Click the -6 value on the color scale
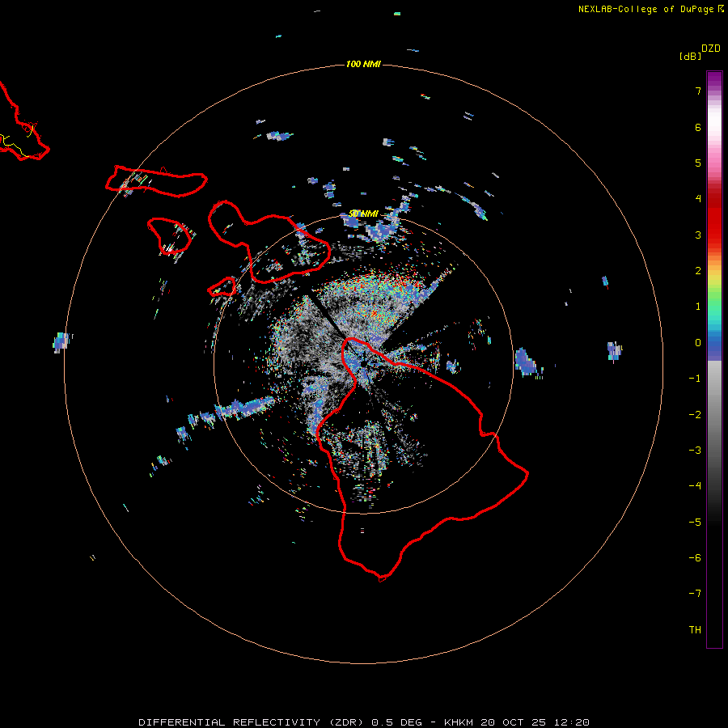Image resolution: width=728 pixels, height=728 pixels. tap(695, 558)
